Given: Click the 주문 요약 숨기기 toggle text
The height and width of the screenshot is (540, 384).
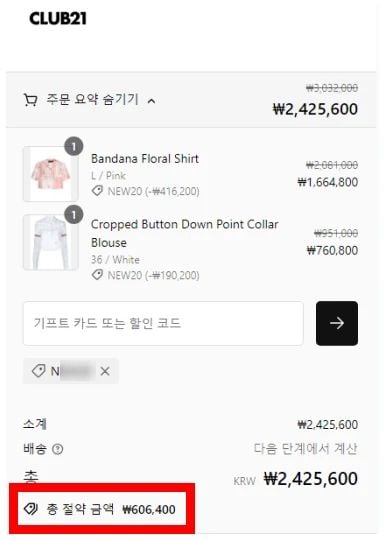Looking at the screenshot, I should [92, 100].
